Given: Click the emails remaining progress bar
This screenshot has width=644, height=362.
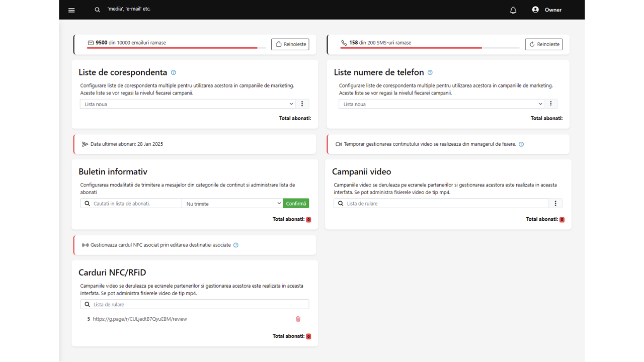Looking at the screenshot, I should [176, 48].
